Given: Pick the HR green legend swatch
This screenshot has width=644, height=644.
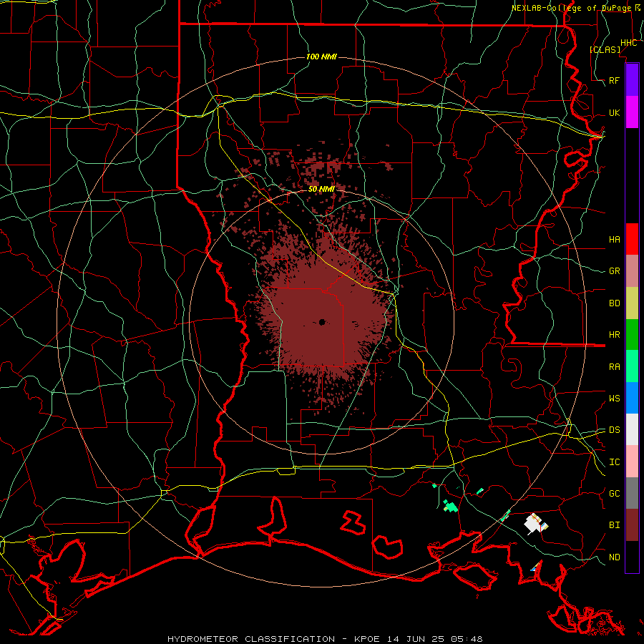Looking at the screenshot, I should 632,335.
